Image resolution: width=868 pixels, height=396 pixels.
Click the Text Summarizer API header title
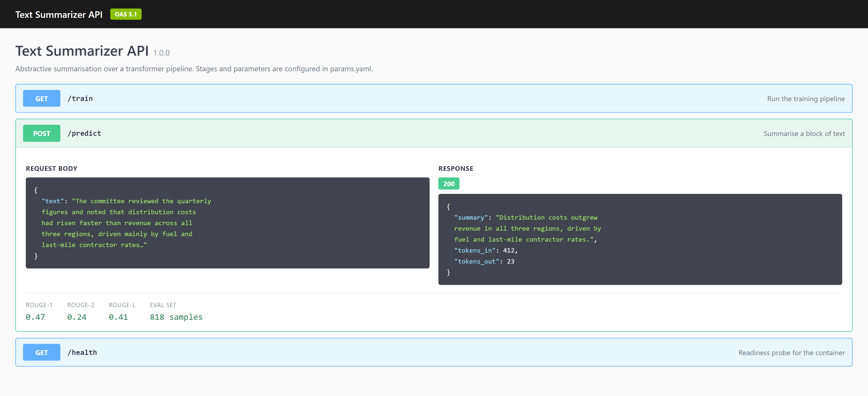click(x=59, y=15)
